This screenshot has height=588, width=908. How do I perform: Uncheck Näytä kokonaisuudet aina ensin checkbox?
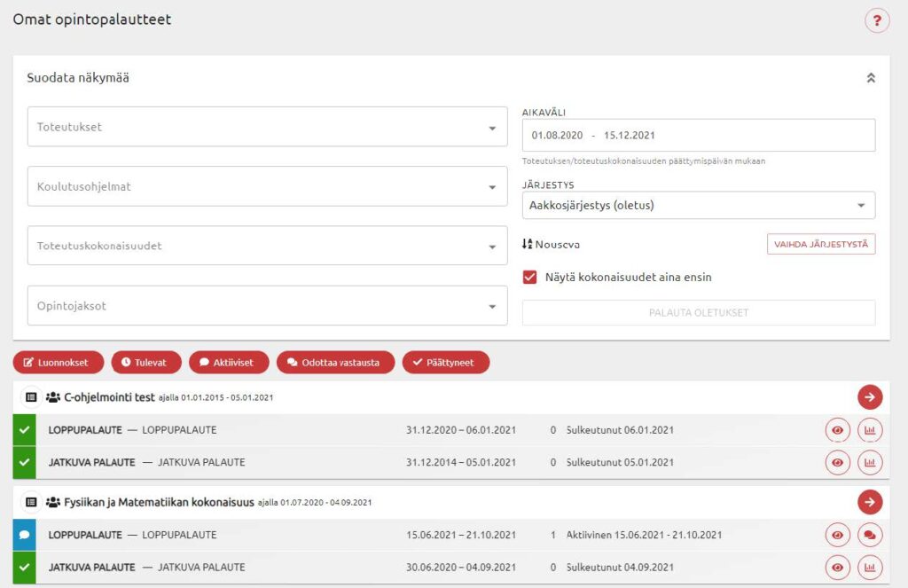click(x=530, y=277)
